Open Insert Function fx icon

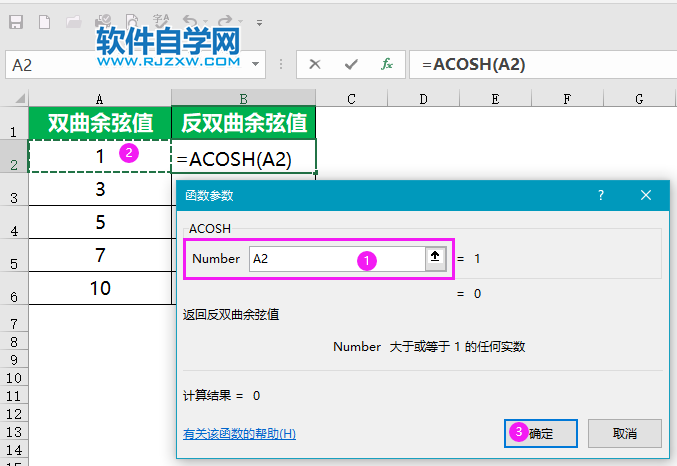coord(387,64)
